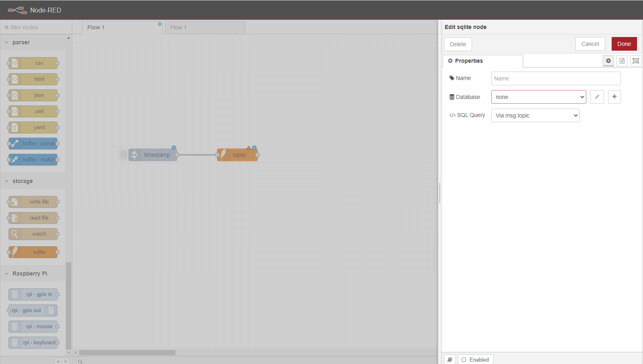Image resolution: width=643 pixels, height=364 pixels.
Task: Expand all palette categories down arrow
Action: coord(66,361)
